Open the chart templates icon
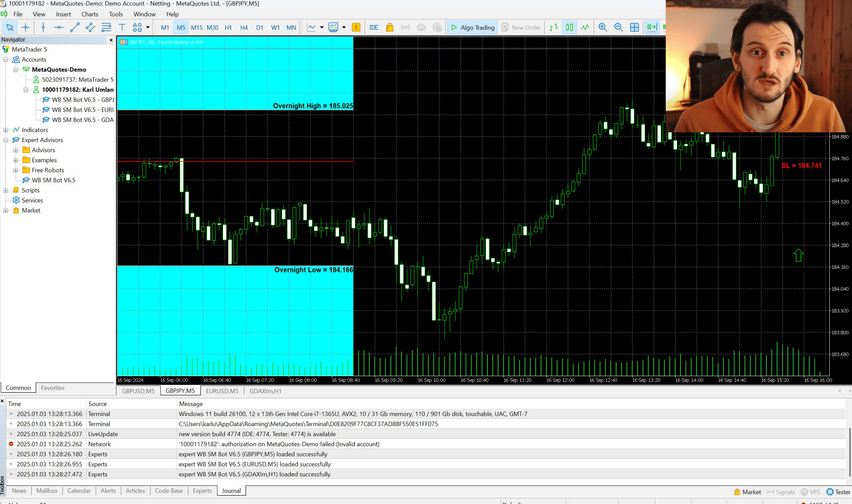Screen dimensions: 852x504 [x=333, y=28]
